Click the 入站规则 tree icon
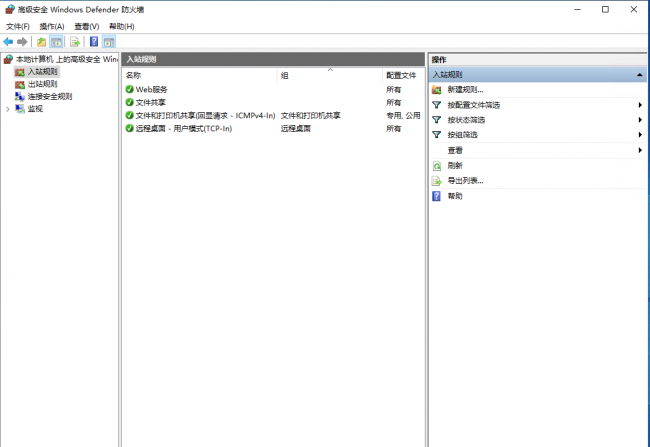This screenshot has width=650, height=447. point(19,72)
